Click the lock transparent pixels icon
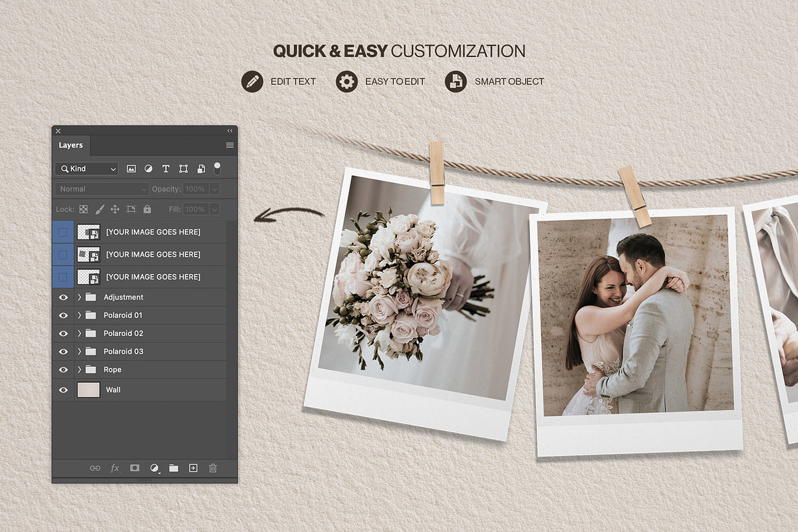The height and width of the screenshot is (532, 798). (84, 209)
